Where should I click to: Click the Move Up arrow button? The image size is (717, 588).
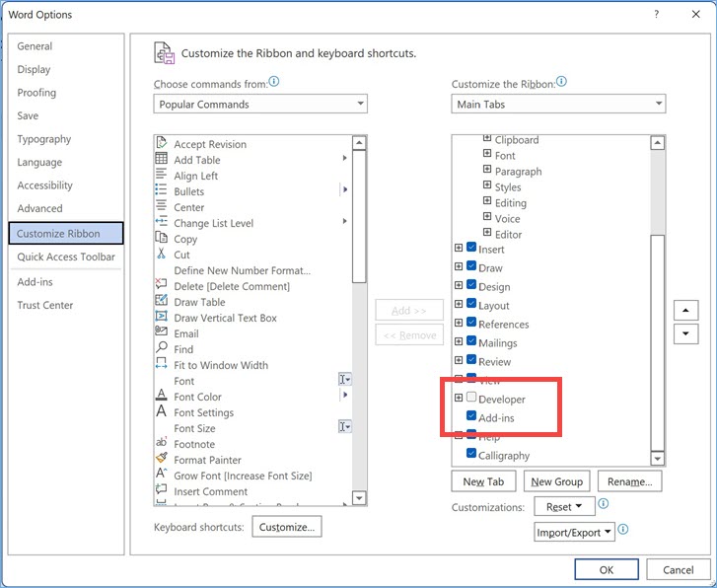tap(685, 311)
